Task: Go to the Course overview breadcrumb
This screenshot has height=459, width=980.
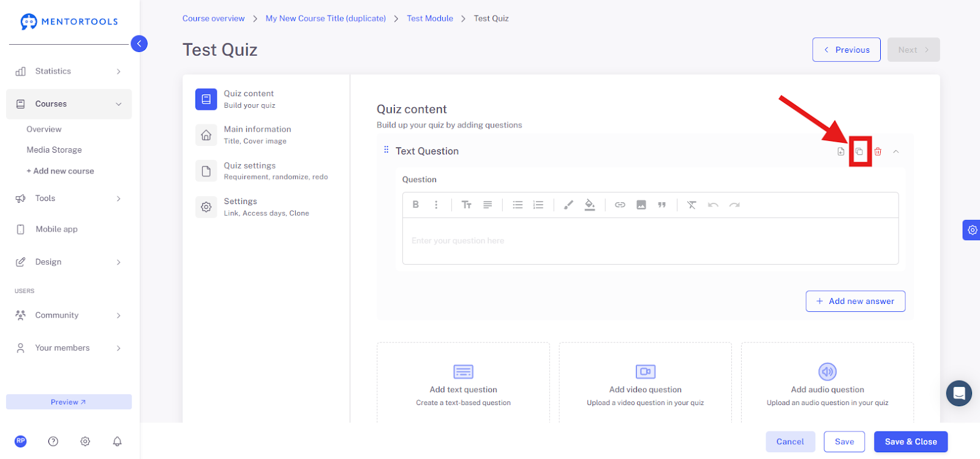Action: [213, 18]
